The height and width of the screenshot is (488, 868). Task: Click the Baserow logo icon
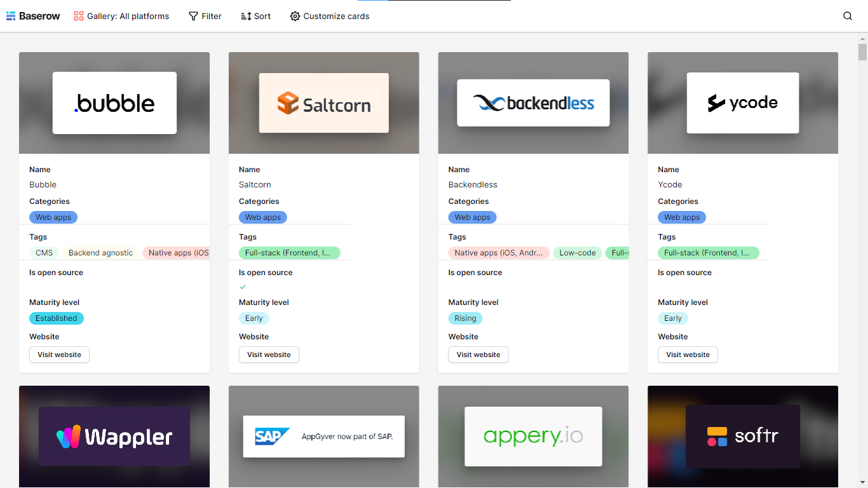click(x=11, y=16)
